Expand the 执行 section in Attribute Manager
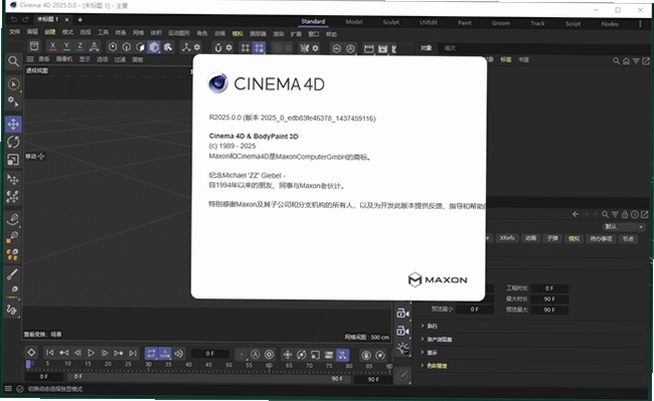 429,326
